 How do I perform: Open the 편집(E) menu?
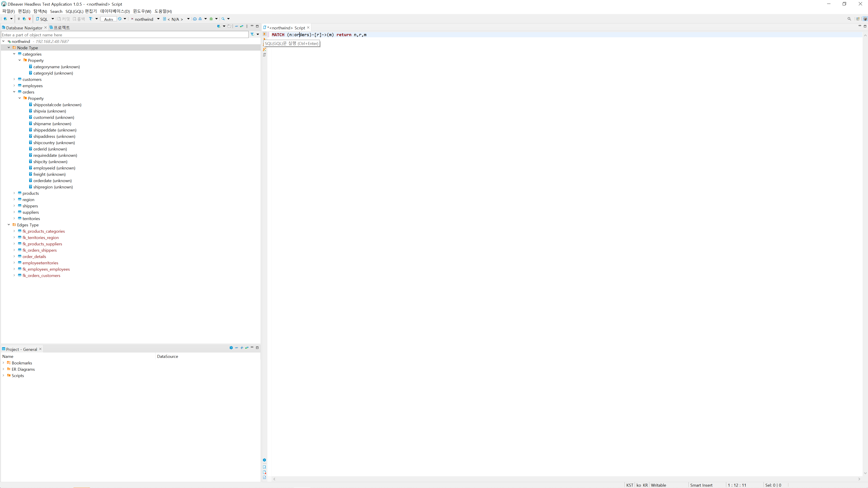pyautogui.click(x=24, y=11)
